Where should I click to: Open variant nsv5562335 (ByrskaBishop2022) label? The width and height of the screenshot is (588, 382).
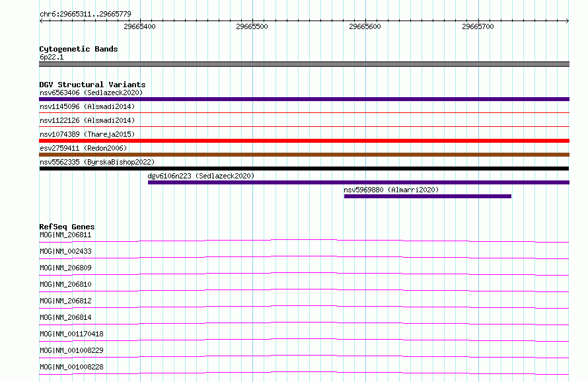[97, 162]
